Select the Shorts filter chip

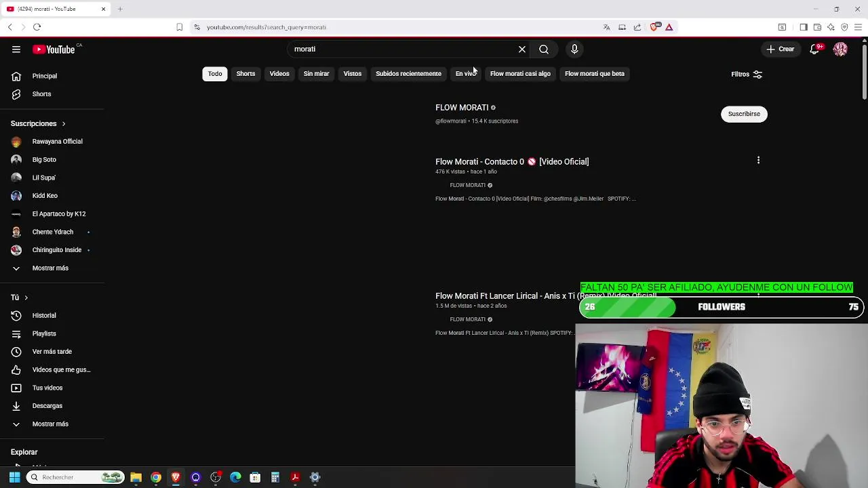pos(245,74)
